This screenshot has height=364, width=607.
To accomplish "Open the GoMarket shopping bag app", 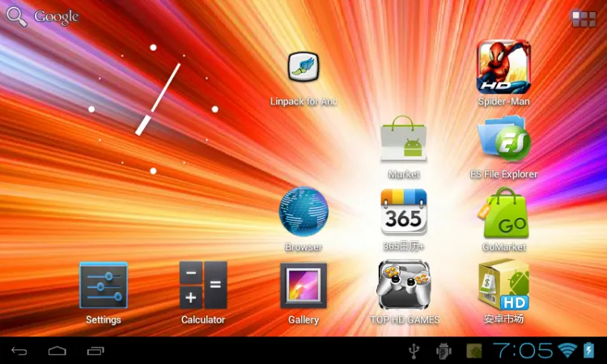I will click(x=503, y=212).
